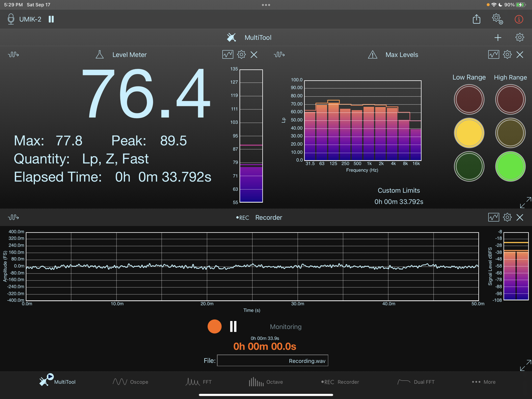532x399 pixels.
Task: Tap the Custom Limits label
Action: click(399, 191)
